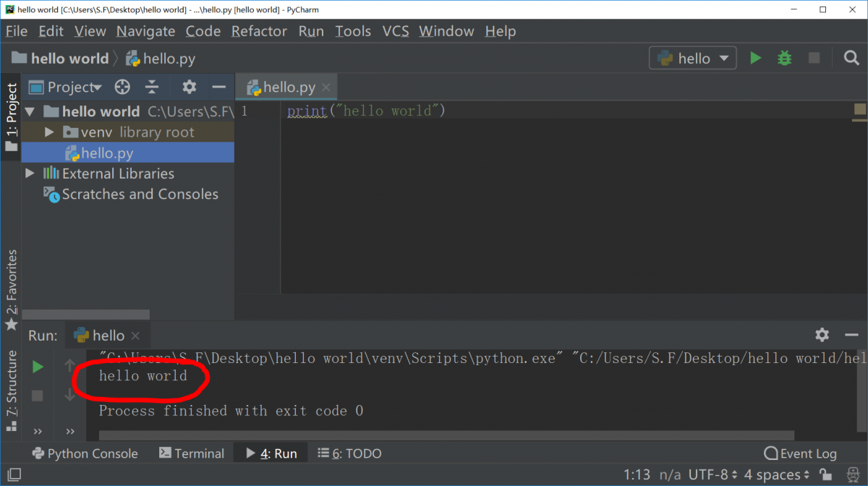Open the VCS menu

[x=396, y=31]
